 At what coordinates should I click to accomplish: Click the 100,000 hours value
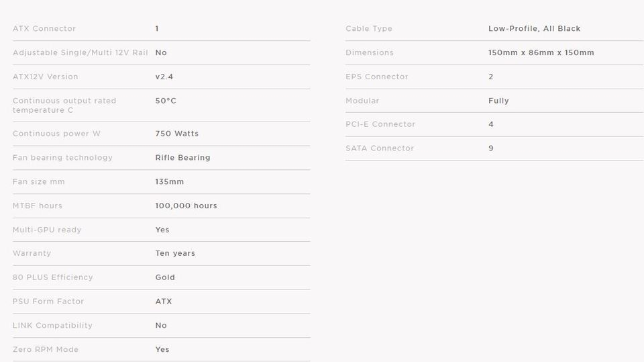[186, 206]
